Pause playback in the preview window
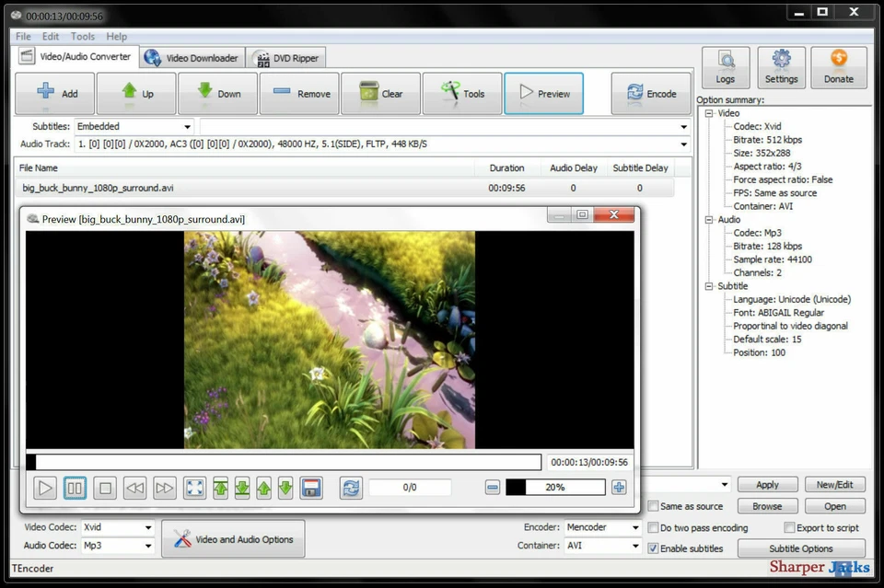Image resolution: width=884 pixels, height=588 pixels. pyautogui.click(x=75, y=488)
